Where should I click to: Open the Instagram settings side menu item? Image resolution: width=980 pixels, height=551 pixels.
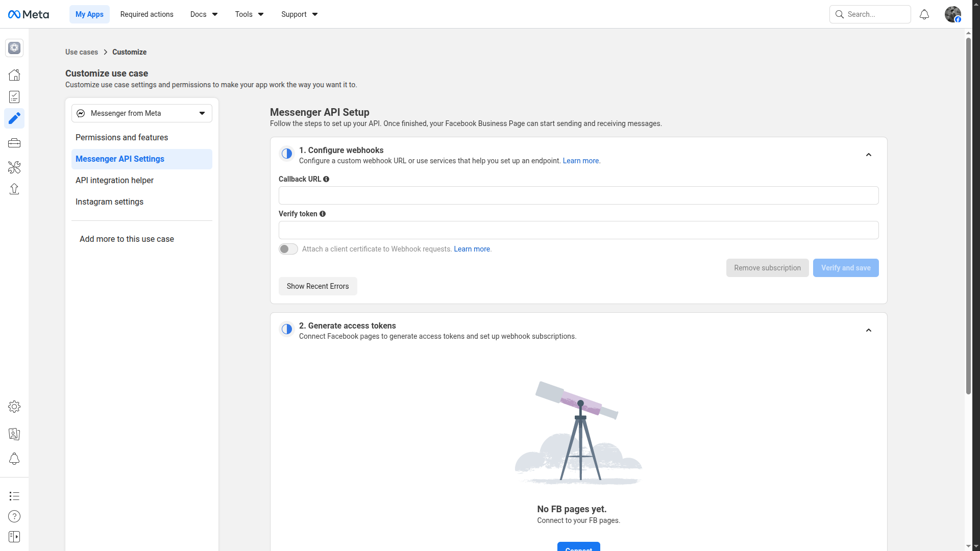click(x=109, y=202)
